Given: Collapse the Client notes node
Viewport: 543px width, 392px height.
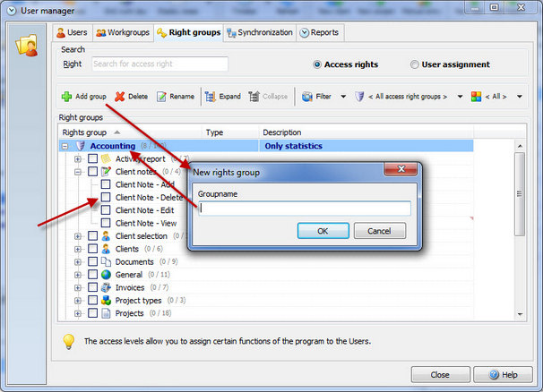Looking at the screenshot, I should tap(78, 172).
